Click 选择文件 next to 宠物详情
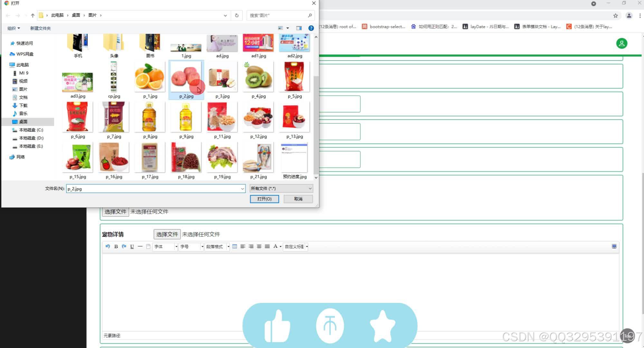The height and width of the screenshot is (348, 644). pos(167,234)
